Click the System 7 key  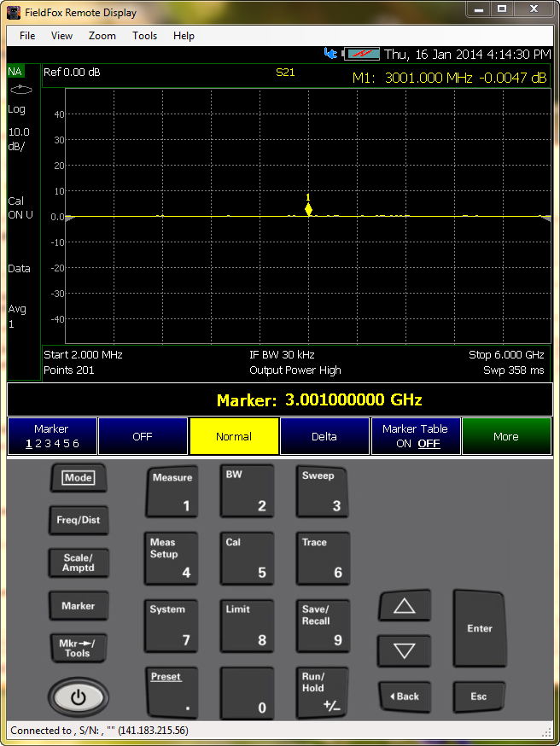tap(171, 626)
